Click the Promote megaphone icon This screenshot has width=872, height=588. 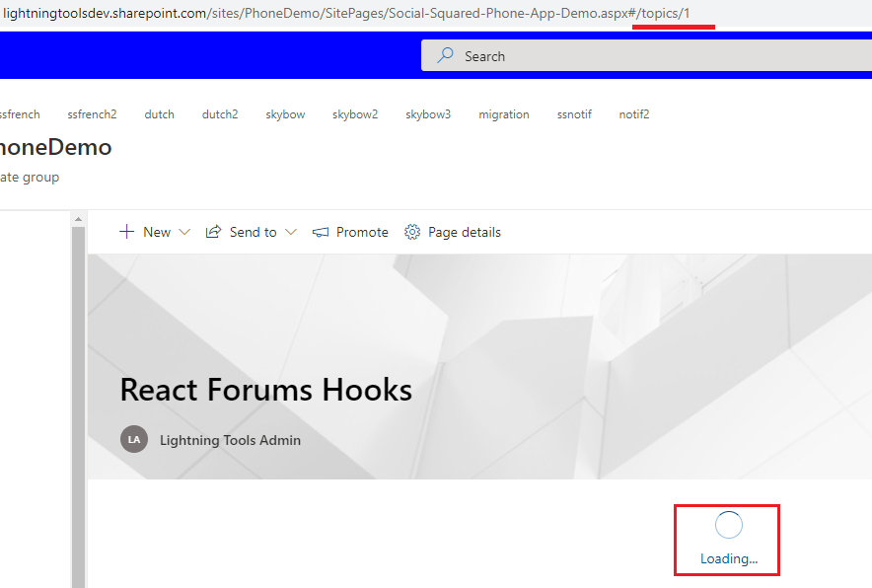point(321,232)
